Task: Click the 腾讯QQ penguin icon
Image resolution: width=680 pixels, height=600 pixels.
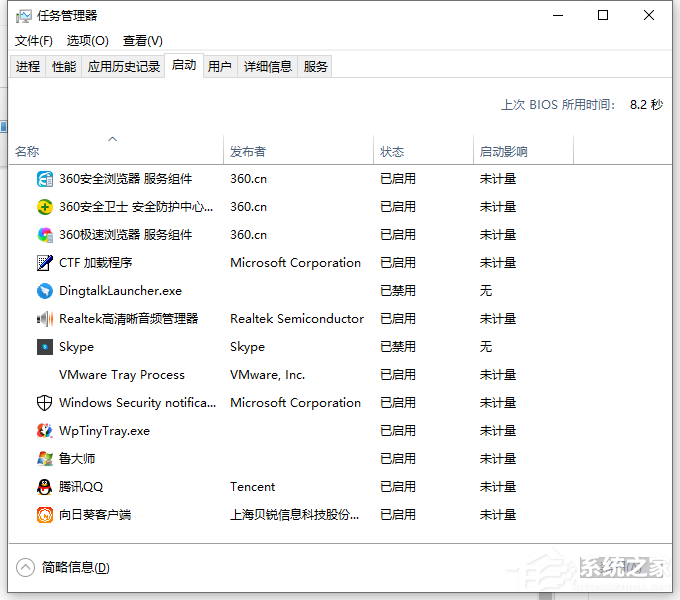Action: click(45, 487)
